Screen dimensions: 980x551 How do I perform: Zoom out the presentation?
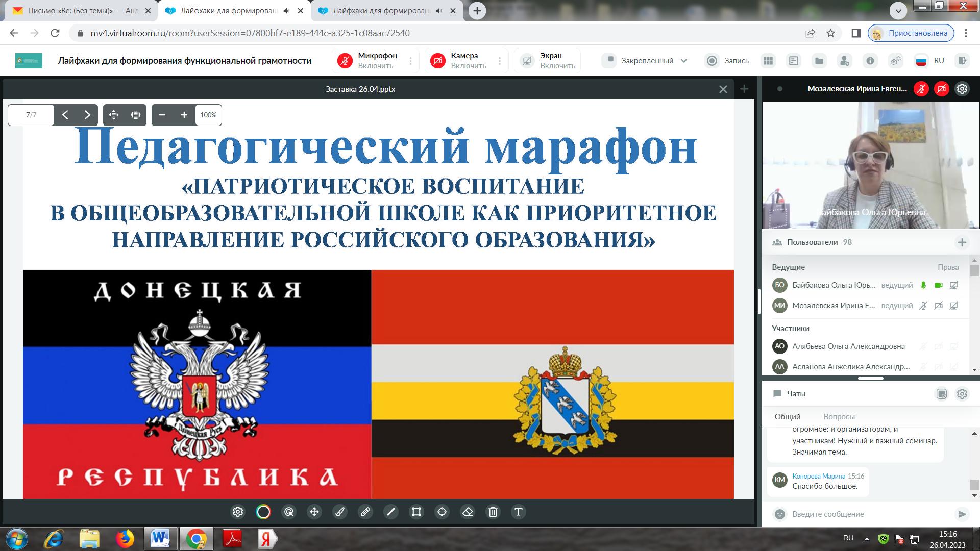click(162, 115)
